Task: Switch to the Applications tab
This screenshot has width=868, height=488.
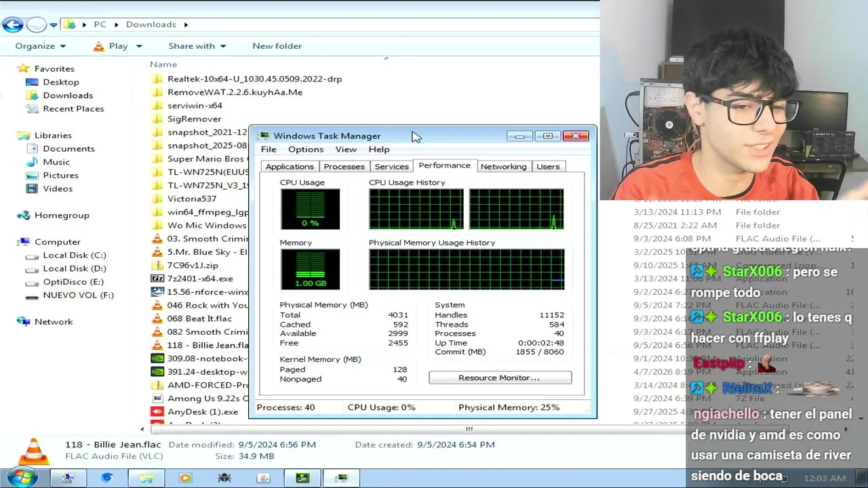Action: coord(290,167)
